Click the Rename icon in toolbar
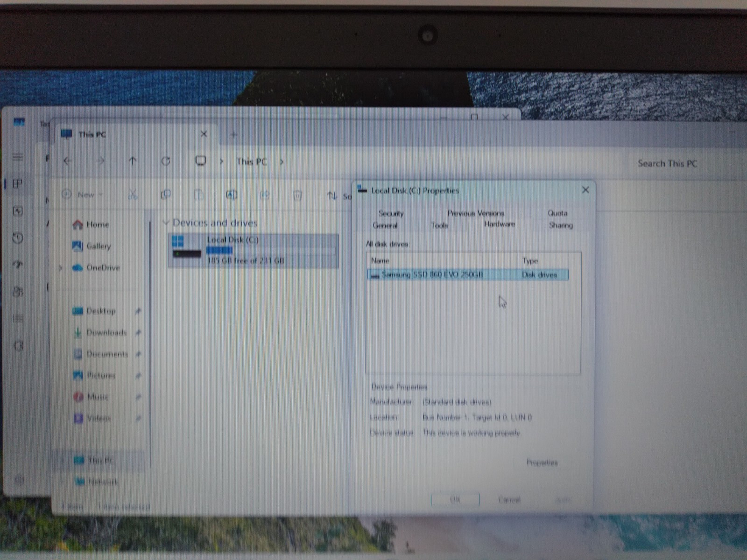Viewport: 747px width, 560px height. (x=232, y=195)
